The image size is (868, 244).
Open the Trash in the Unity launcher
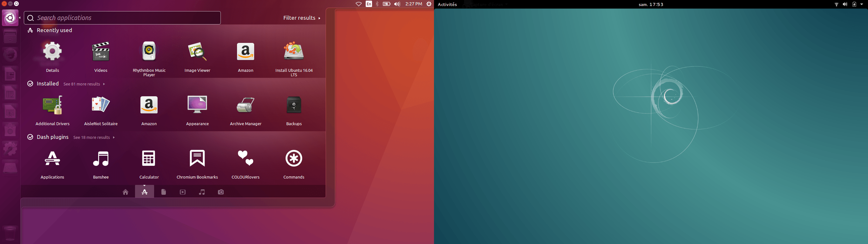coord(10,233)
